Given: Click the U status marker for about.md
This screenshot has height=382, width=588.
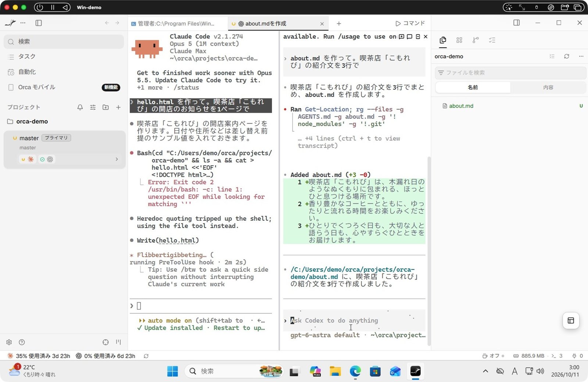Looking at the screenshot, I should 581,106.
